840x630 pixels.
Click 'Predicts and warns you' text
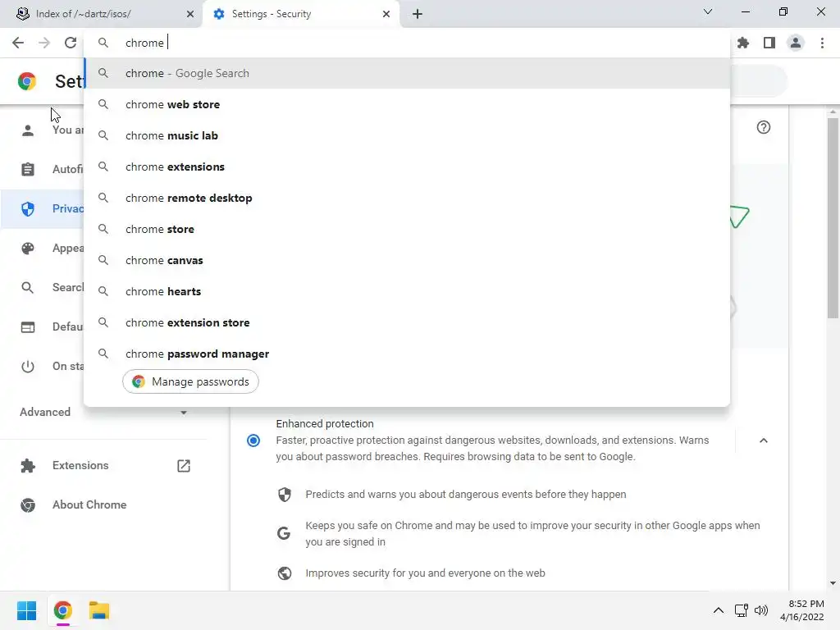tap(466, 495)
